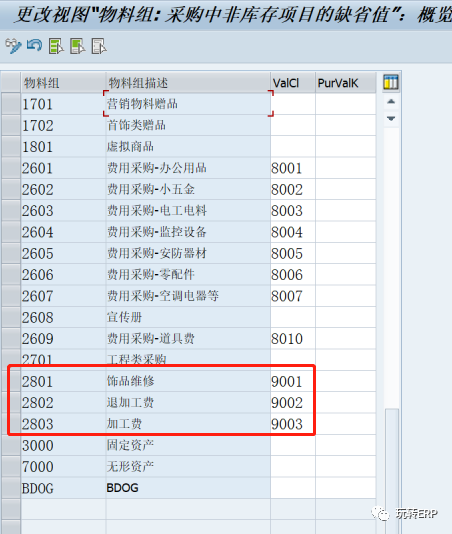The height and width of the screenshot is (534, 452).
Task: Click the PurValK column header
Action: click(x=346, y=82)
